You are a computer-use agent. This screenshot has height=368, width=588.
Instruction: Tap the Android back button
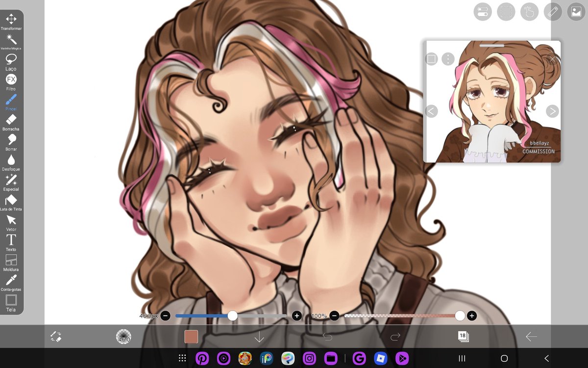tap(547, 359)
